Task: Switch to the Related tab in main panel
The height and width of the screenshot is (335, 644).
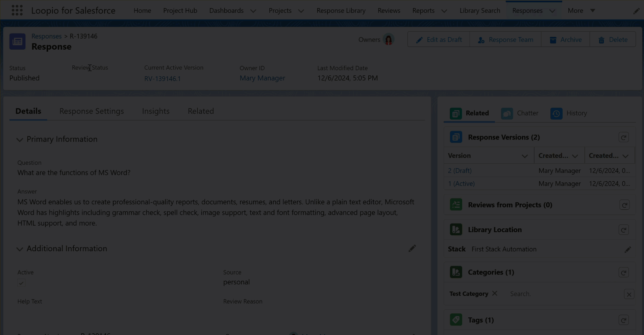Action: click(x=201, y=111)
